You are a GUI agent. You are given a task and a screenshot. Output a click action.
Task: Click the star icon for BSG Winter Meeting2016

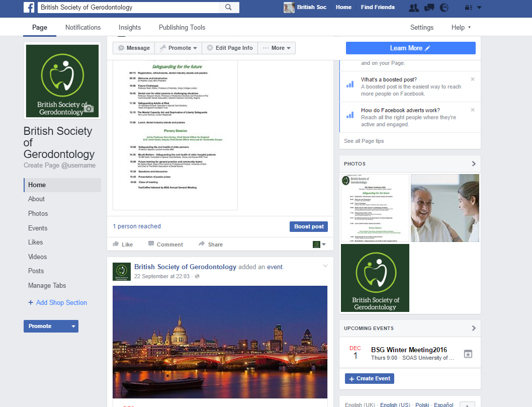tap(468, 354)
